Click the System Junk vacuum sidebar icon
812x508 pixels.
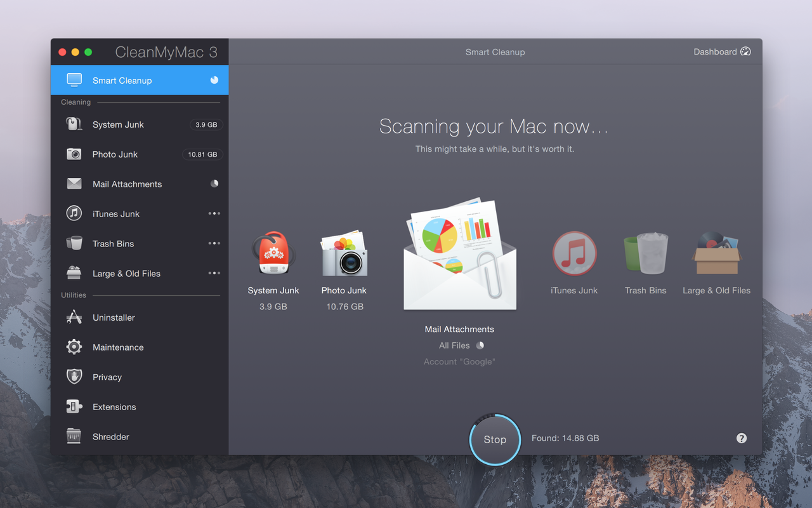click(74, 124)
